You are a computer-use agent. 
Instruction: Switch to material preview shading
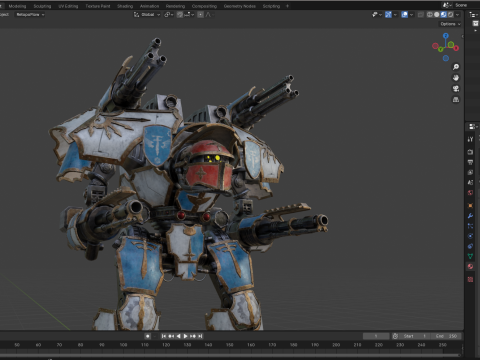444,15
